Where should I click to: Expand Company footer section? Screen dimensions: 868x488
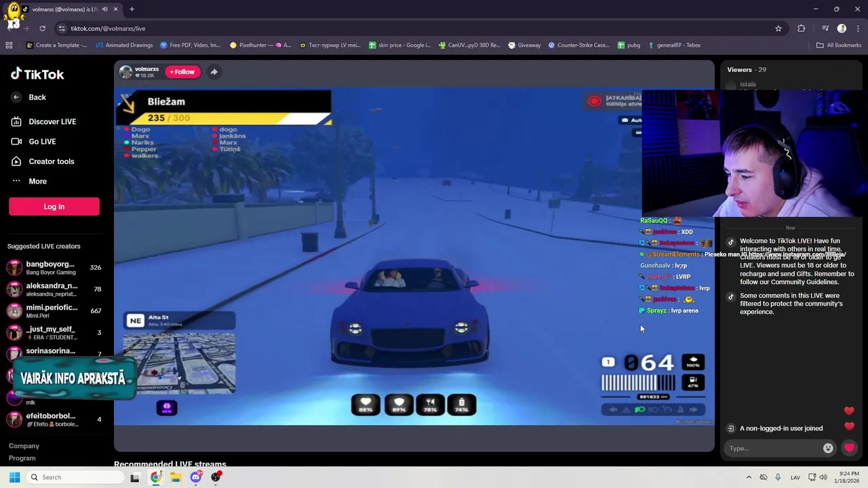[x=24, y=446]
